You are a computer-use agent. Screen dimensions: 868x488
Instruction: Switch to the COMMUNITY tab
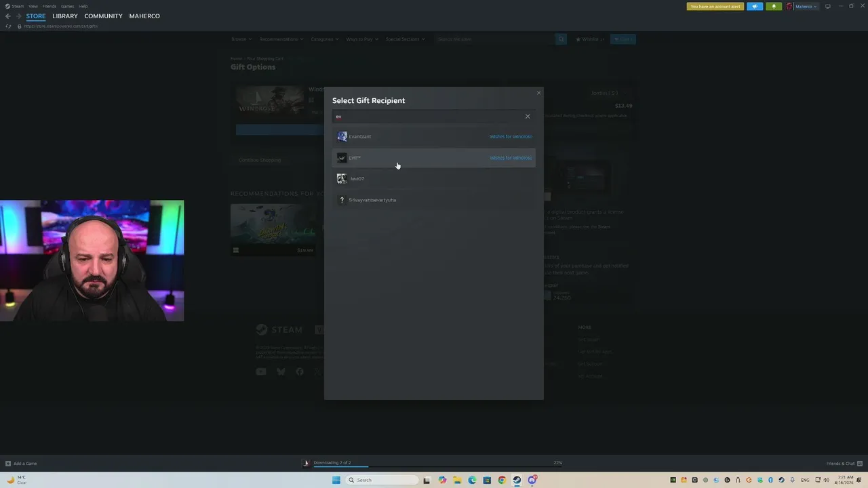pyautogui.click(x=104, y=16)
